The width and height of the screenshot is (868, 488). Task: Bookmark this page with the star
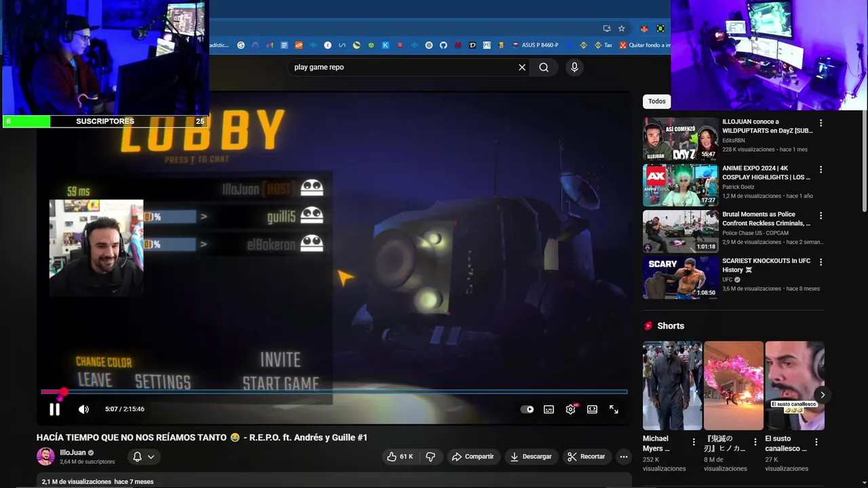coord(621,28)
